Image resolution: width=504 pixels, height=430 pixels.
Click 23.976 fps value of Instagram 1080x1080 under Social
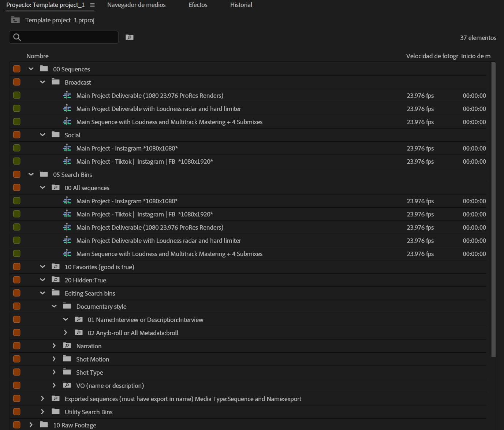[420, 148]
